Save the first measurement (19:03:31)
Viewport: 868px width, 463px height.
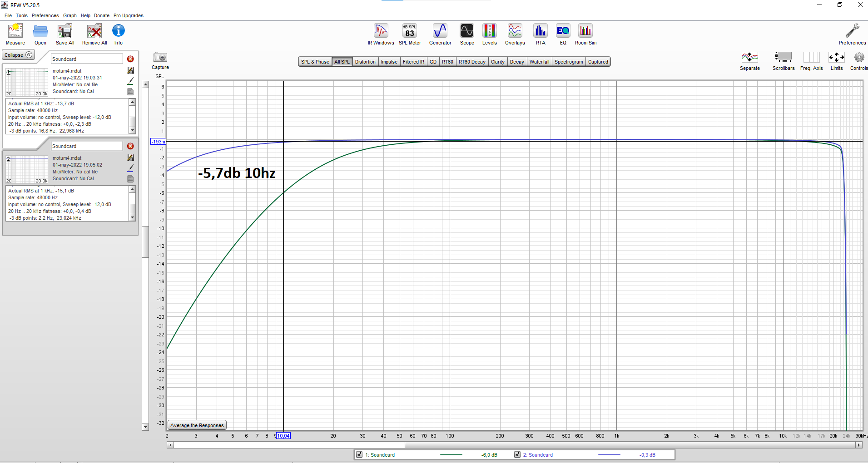tap(131, 70)
